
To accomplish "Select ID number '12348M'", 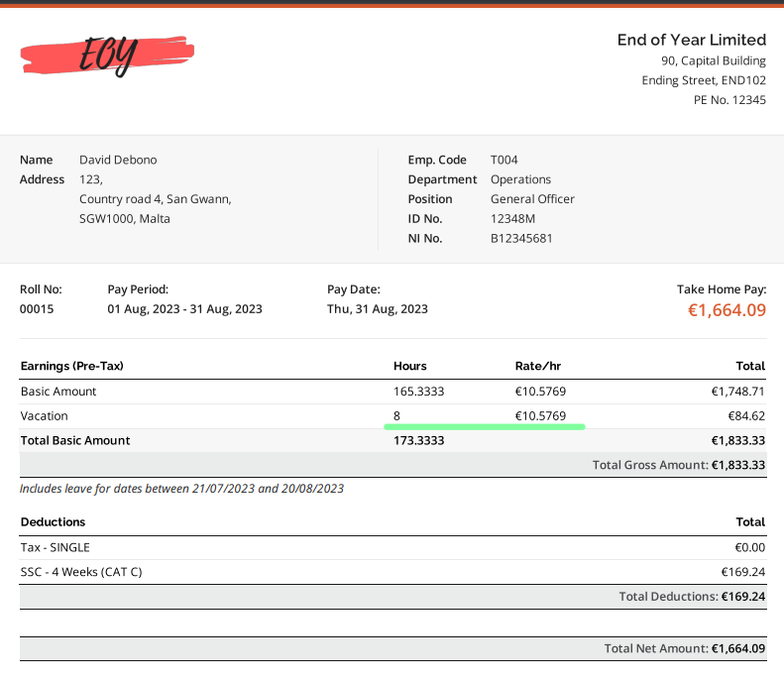I will point(512,219).
